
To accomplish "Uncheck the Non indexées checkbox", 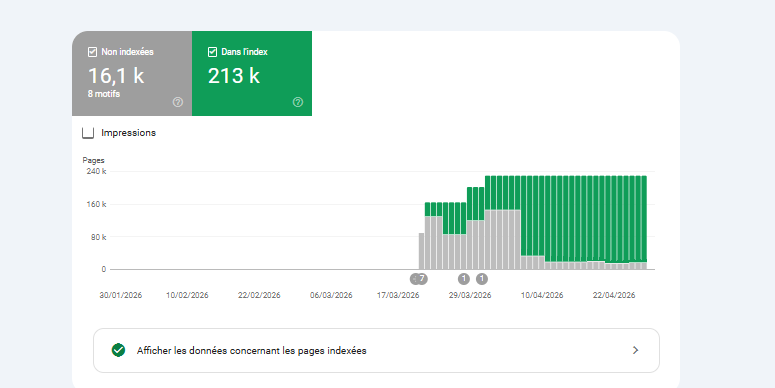I will click(x=92, y=52).
